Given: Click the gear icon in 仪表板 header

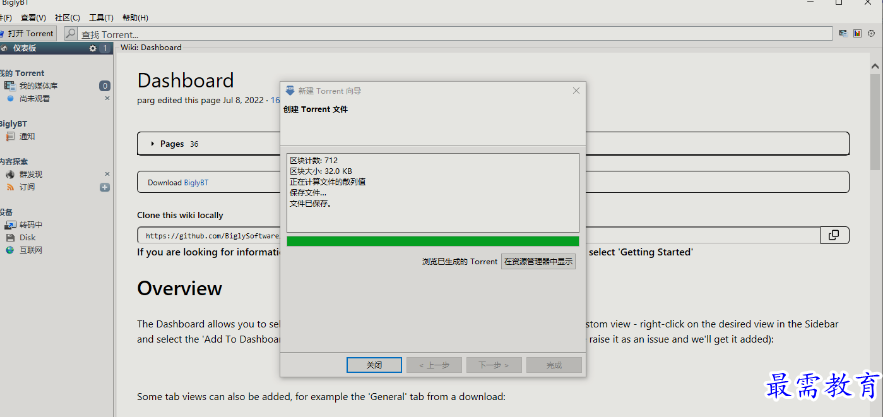Looking at the screenshot, I should (x=93, y=49).
